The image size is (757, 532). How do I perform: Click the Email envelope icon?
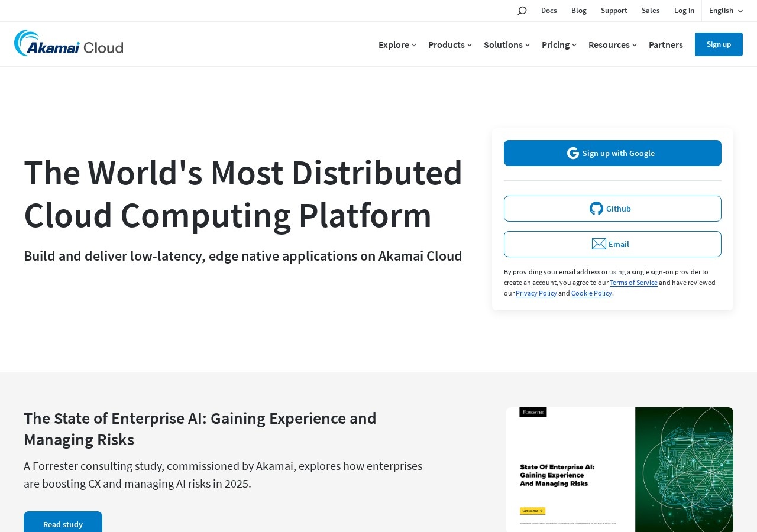pos(599,244)
